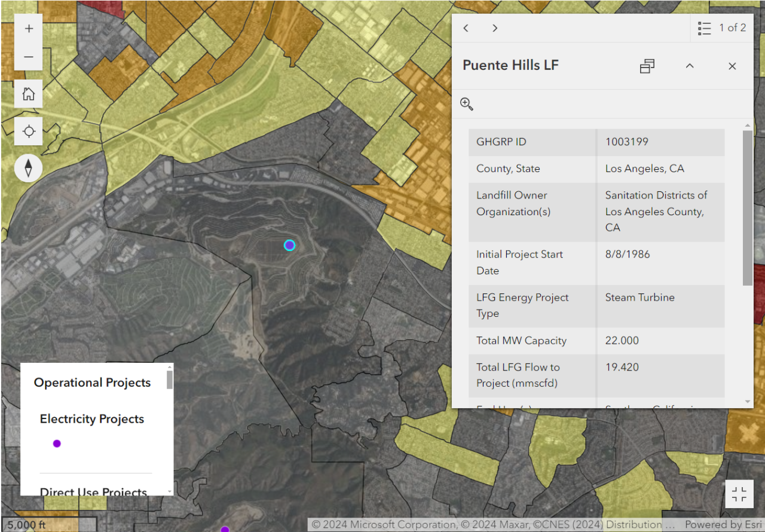Click the compass north arrow icon
This screenshot has width=765, height=532.
point(28,168)
